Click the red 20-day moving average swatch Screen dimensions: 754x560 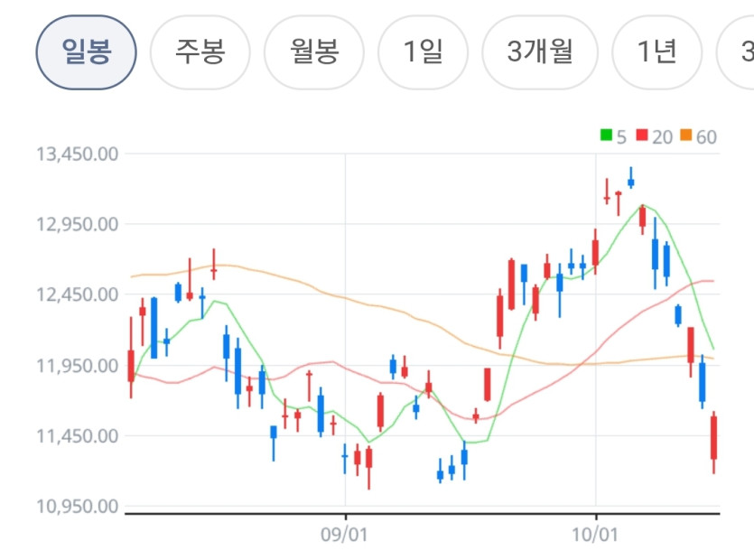[x=642, y=135]
